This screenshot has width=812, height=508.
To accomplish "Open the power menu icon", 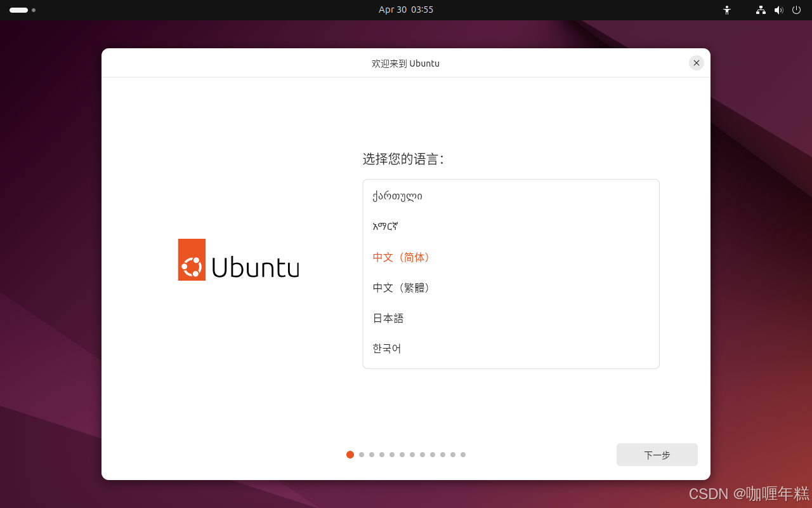I will coord(796,10).
